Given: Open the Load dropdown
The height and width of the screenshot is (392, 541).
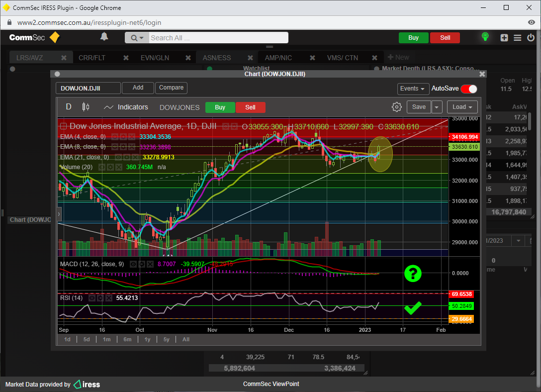Looking at the screenshot, I should point(462,107).
